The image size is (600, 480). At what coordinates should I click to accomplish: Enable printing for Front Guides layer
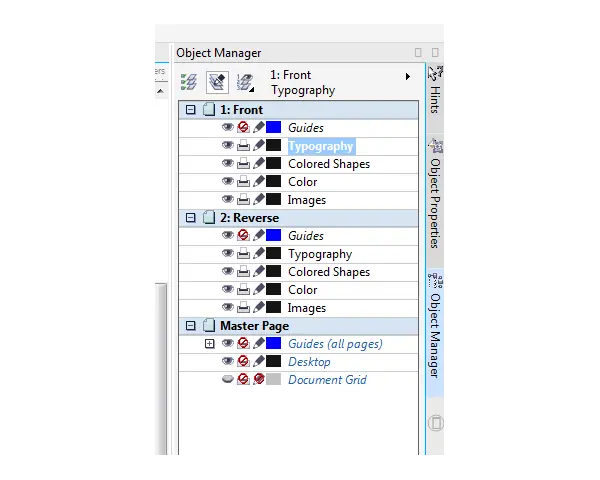point(243,127)
